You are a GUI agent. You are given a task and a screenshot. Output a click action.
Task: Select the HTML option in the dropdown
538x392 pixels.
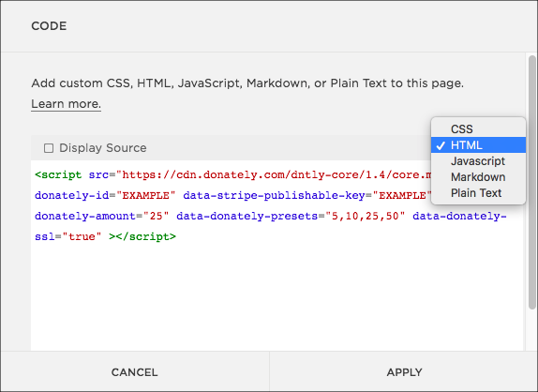pos(478,144)
